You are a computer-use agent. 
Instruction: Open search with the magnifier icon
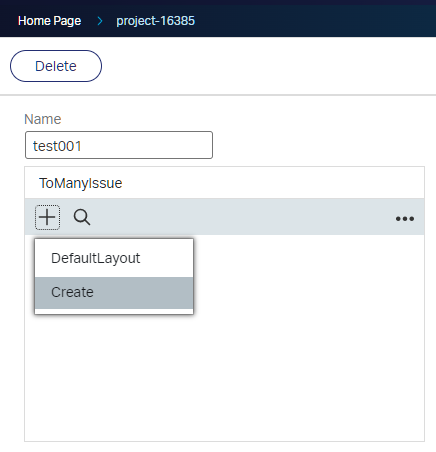pos(82,217)
